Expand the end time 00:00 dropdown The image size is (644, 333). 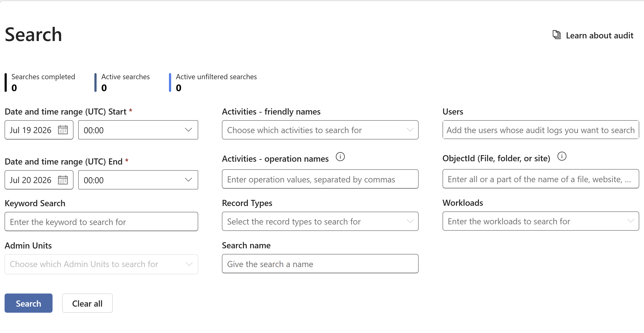click(138, 180)
